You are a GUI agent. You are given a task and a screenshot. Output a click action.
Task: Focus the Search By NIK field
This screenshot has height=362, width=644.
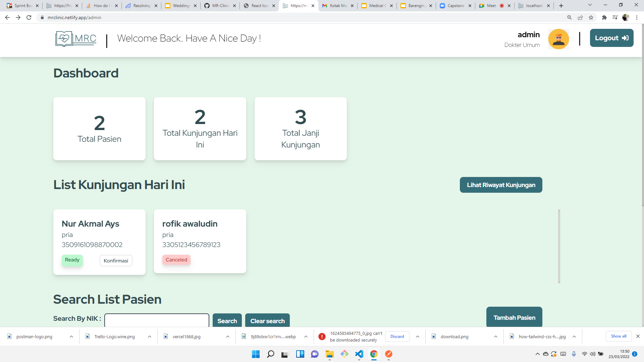pyautogui.click(x=157, y=320)
